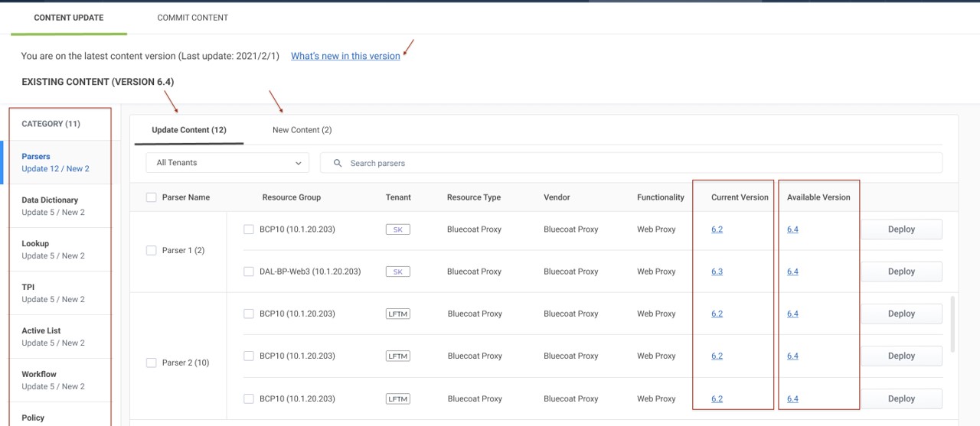Image resolution: width=980 pixels, height=426 pixels.
Task: Select the Update Content (12) tab
Action: tap(189, 130)
